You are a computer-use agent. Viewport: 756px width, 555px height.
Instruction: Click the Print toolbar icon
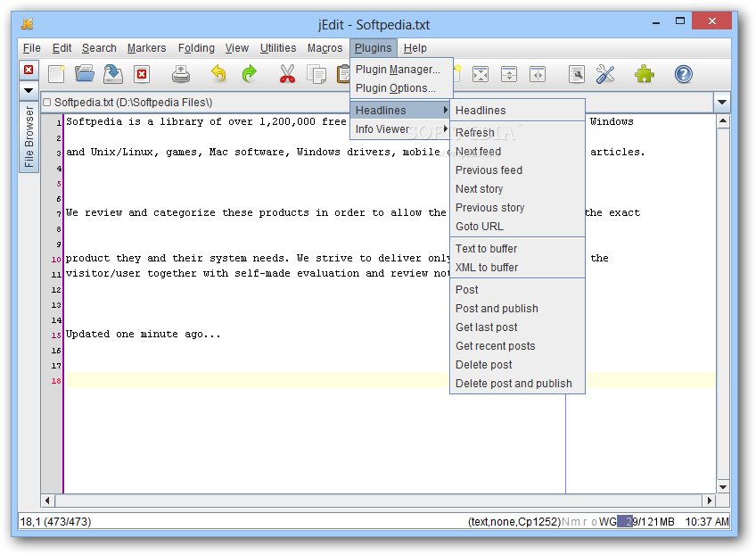click(x=181, y=74)
